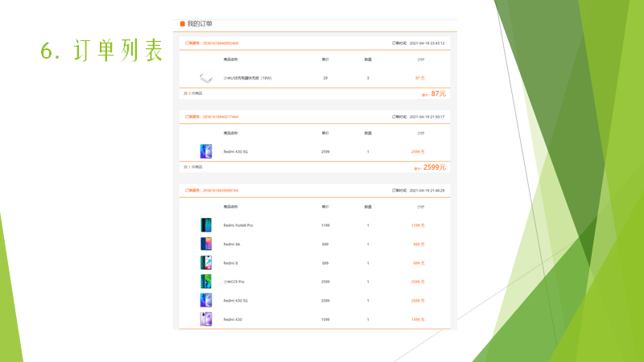644x362 pixels.
Task: Click the Redmi 8A product name
Action: (232, 245)
